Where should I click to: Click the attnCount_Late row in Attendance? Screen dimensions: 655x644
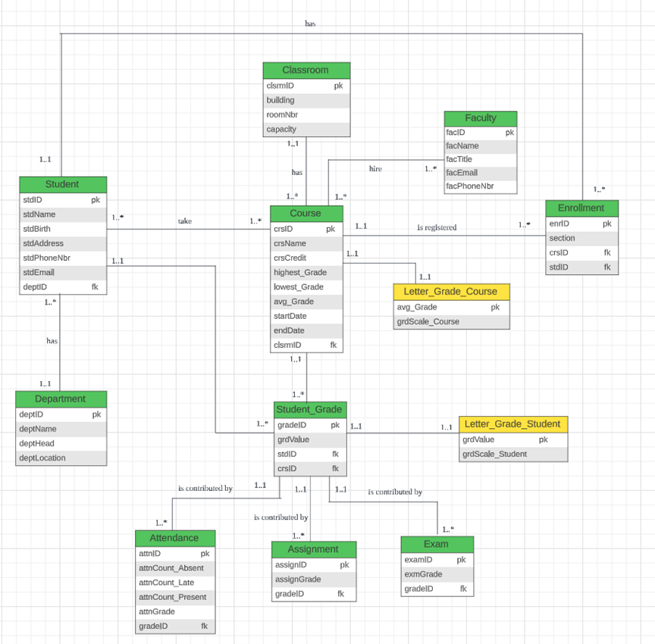coord(167,583)
